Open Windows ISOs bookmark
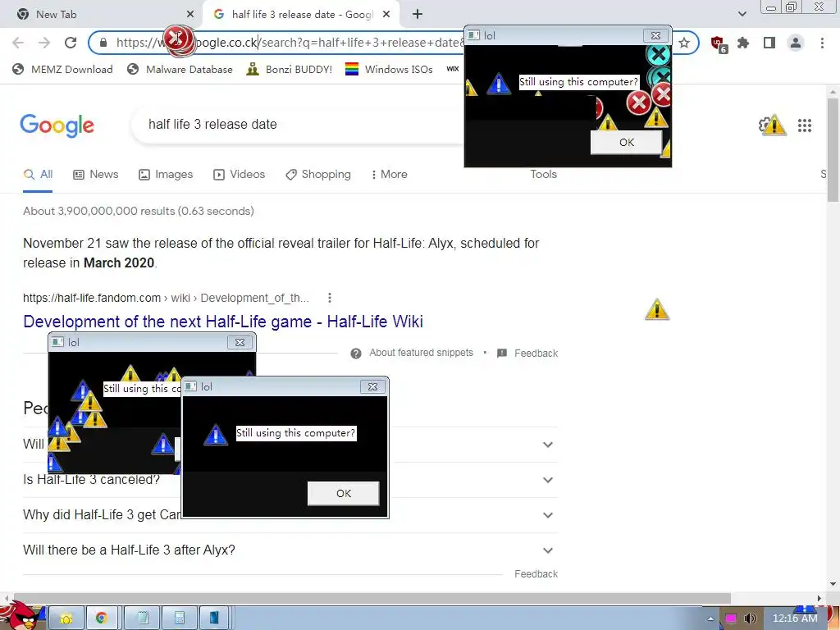Viewport: 840px width, 630px height. coord(389,69)
